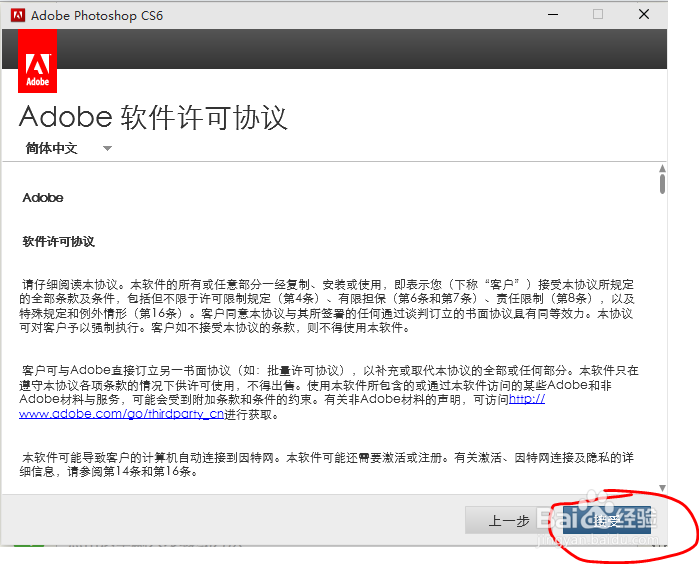The image size is (699, 564).
Task: Click the license text scrollbar thumb
Action: (662, 184)
